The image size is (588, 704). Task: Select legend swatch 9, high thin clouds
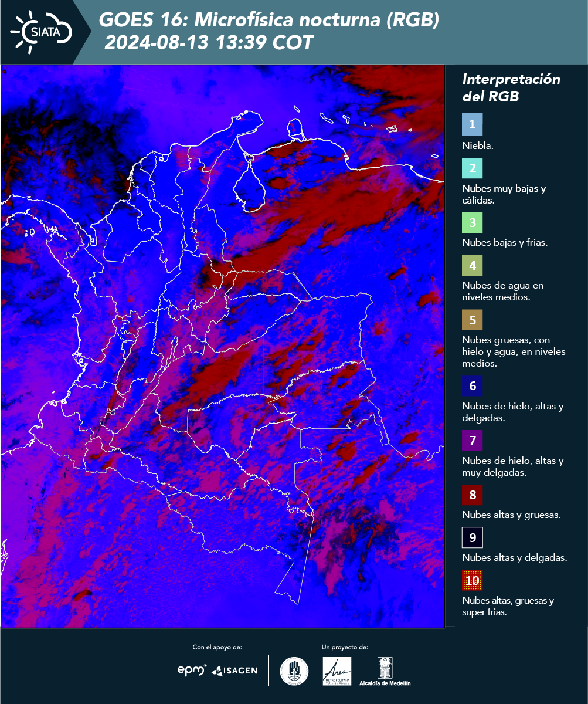(472, 537)
